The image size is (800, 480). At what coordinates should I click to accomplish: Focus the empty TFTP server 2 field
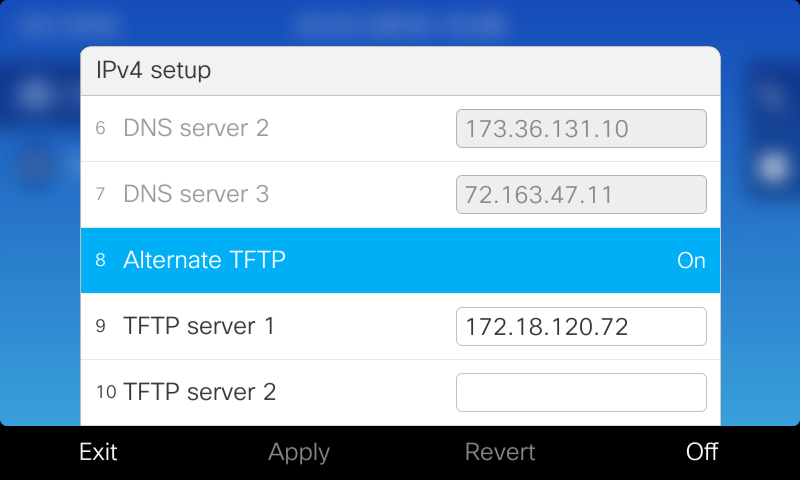click(581, 392)
